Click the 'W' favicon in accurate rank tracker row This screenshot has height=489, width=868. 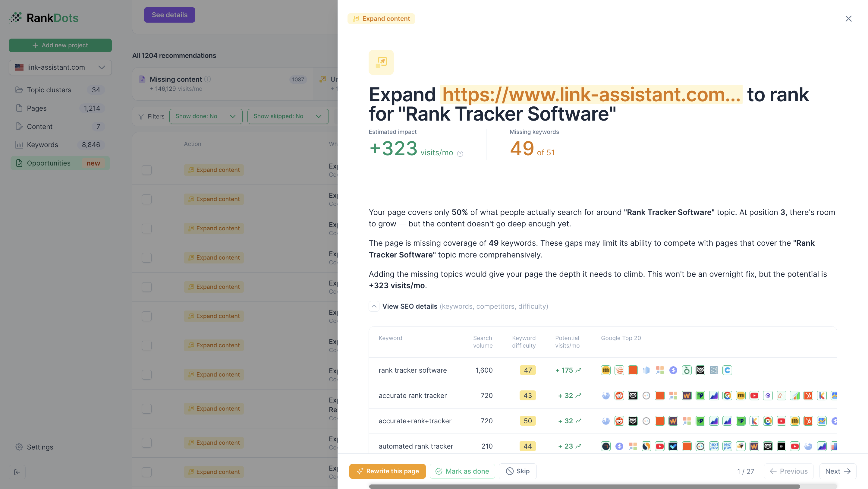coord(686,396)
